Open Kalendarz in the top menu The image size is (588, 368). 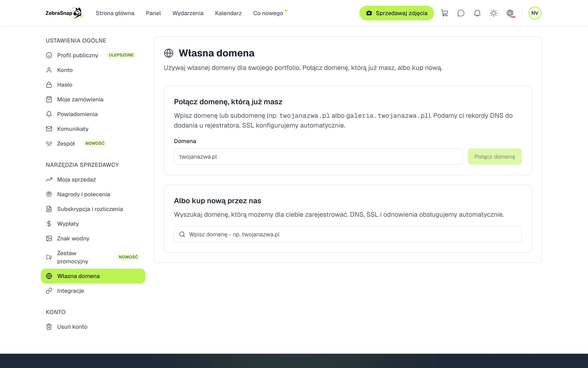click(228, 13)
